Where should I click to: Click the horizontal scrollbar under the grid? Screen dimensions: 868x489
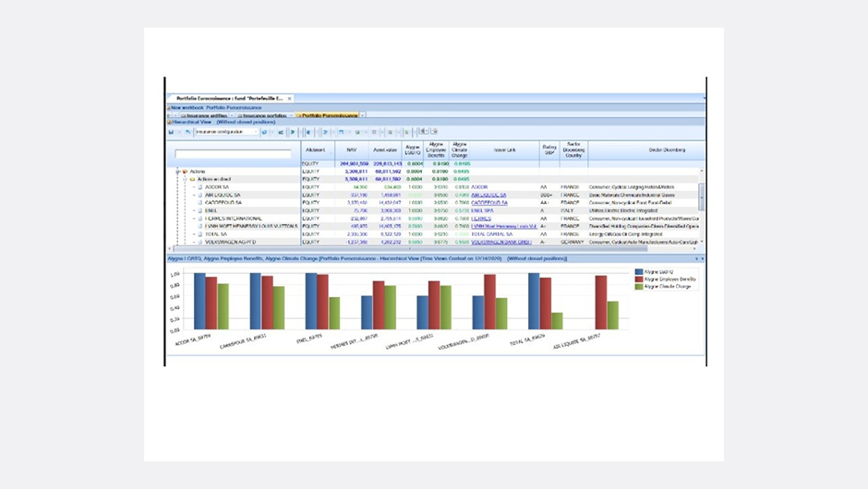[410, 249]
